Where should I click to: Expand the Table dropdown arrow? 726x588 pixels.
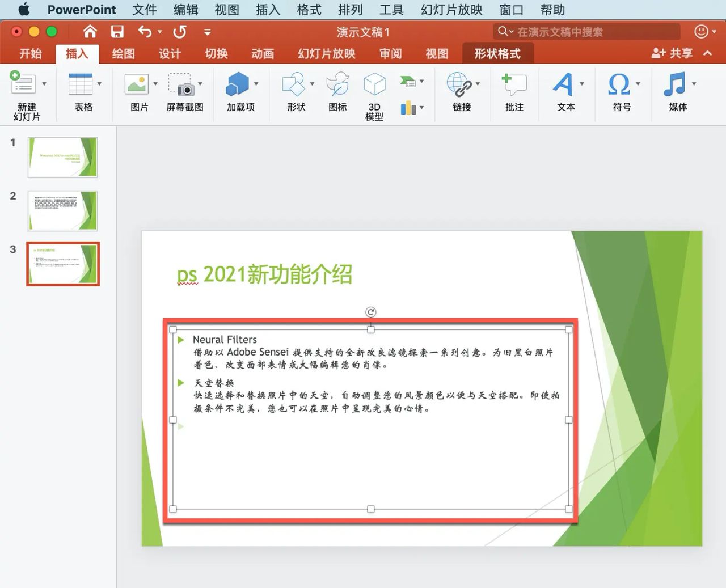(x=99, y=84)
